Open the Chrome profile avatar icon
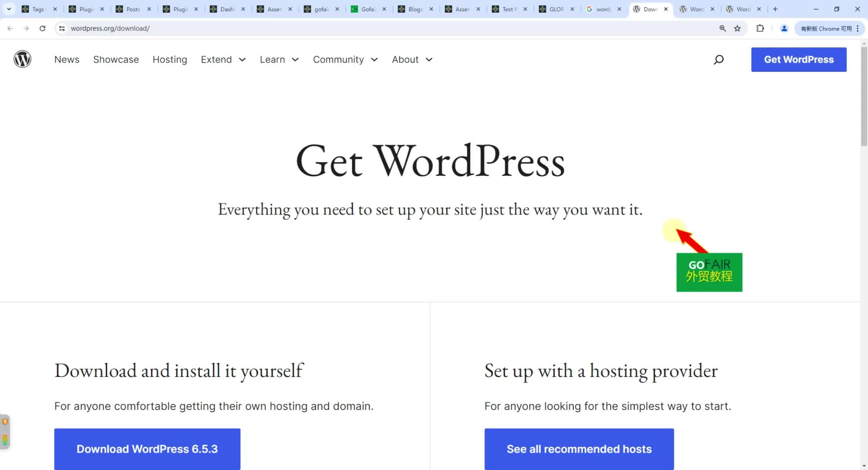The height and width of the screenshot is (470, 868). [x=784, y=28]
